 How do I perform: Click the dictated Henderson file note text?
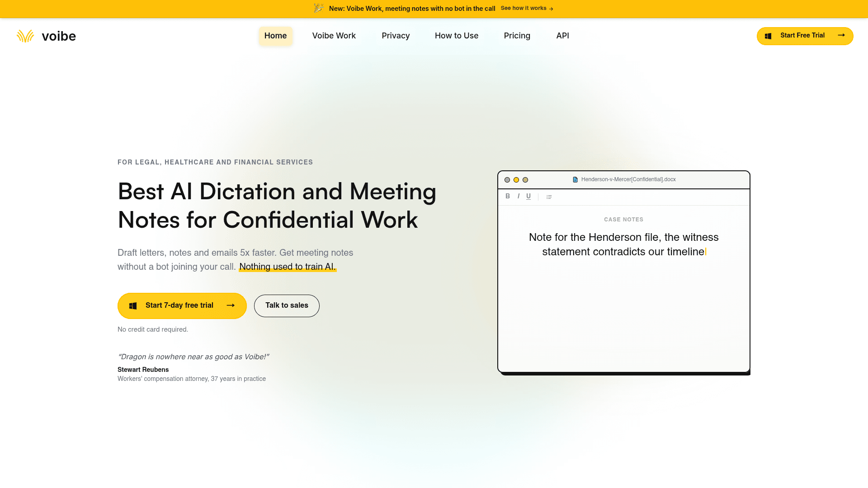(623, 244)
